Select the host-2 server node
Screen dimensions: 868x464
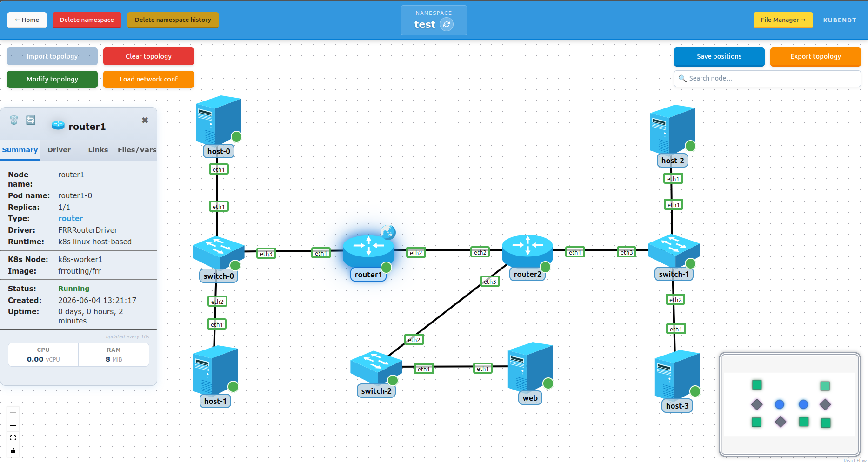[673, 129]
